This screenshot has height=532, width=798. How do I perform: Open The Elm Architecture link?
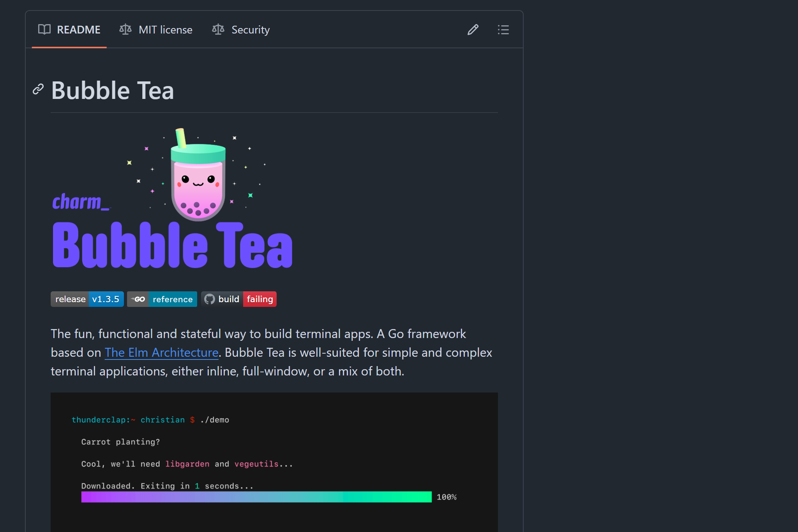click(161, 352)
